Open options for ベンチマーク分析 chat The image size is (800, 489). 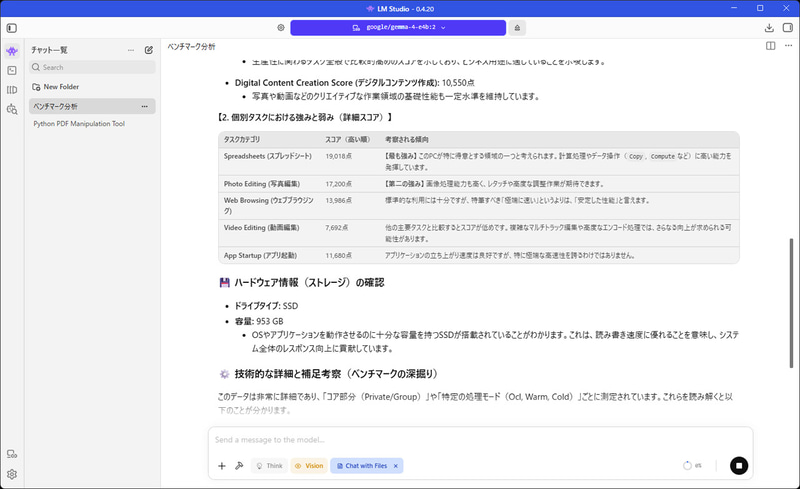pos(144,106)
